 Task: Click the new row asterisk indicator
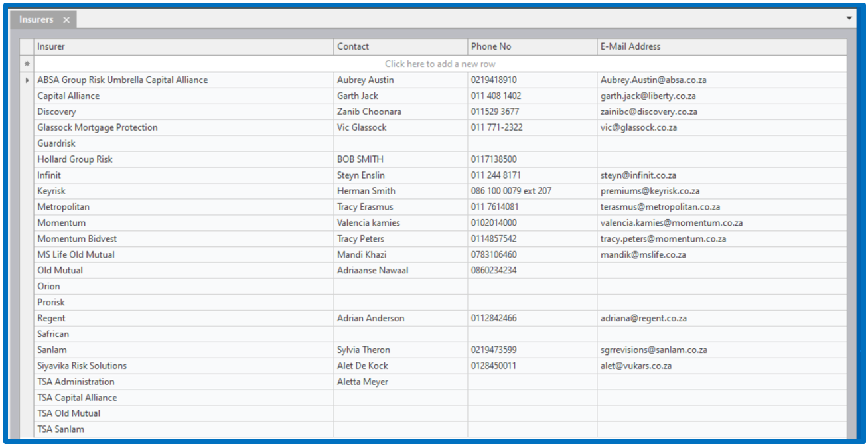[27, 64]
